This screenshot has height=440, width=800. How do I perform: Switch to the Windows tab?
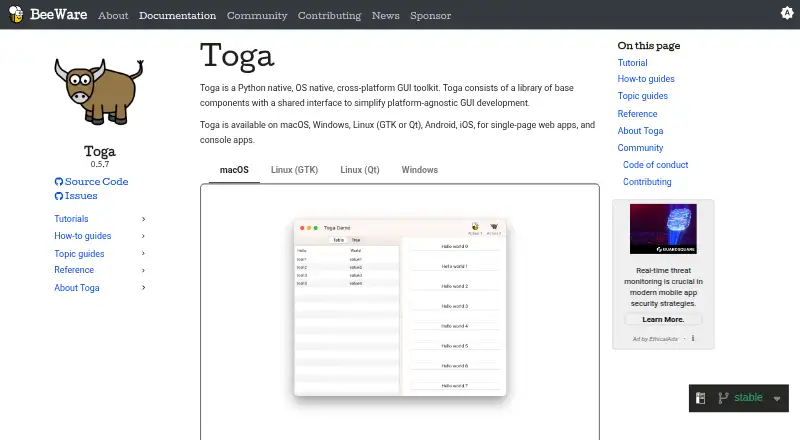419,170
